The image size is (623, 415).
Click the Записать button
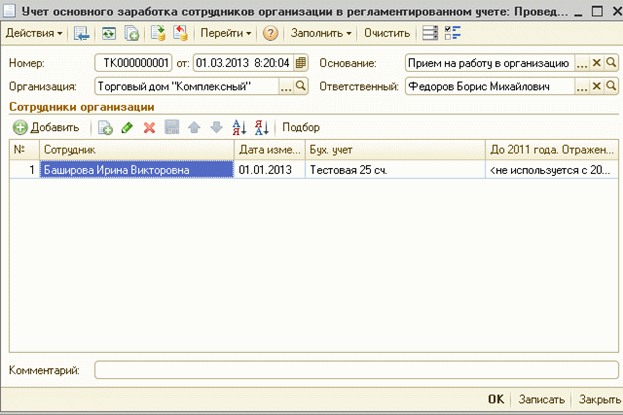[x=541, y=399]
